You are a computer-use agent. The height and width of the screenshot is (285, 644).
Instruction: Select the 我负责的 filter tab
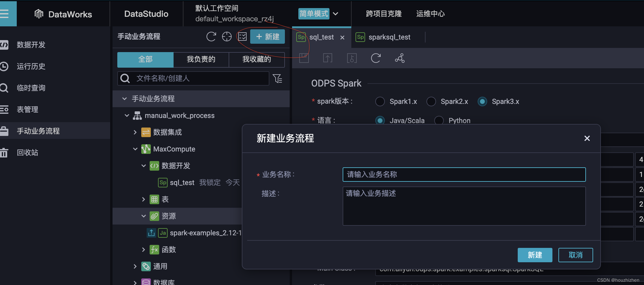pos(201,59)
